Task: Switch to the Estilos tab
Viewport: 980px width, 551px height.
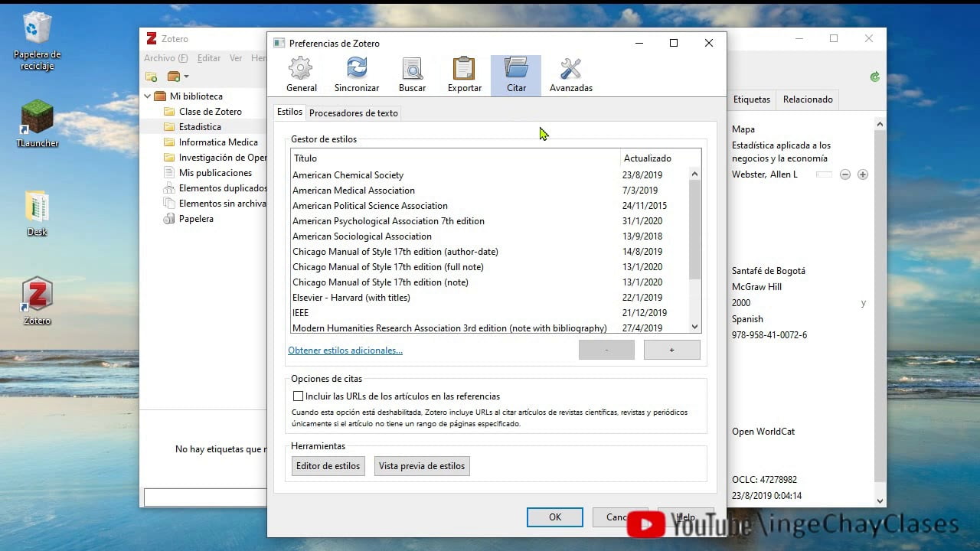Action: click(x=289, y=112)
